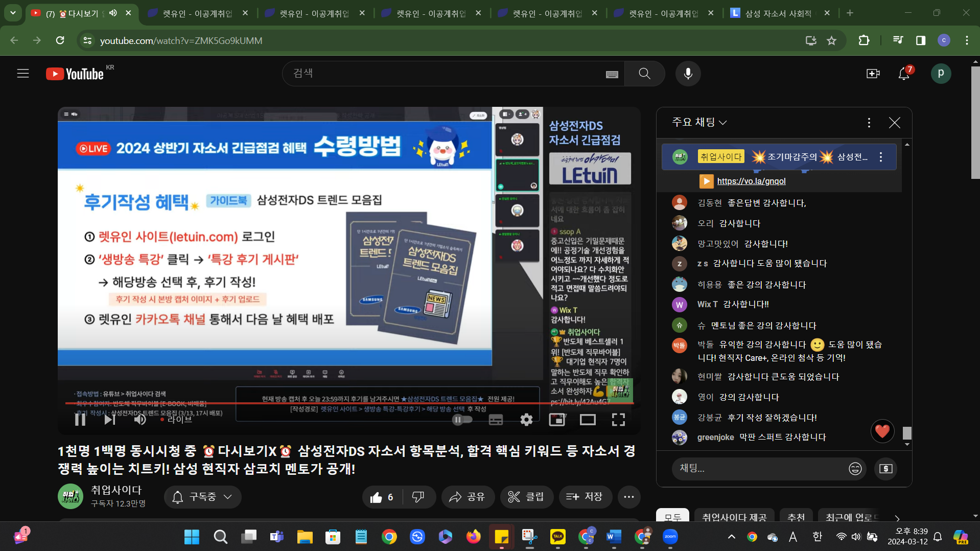Mute the video volume
Image resolution: width=980 pixels, height=551 pixels.
tap(139, 420)
